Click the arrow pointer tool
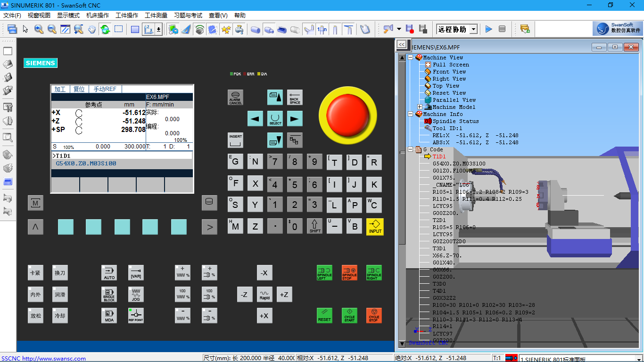Viewport: 644px width, 362px height. pyautogui.click(x=25, y=29)
